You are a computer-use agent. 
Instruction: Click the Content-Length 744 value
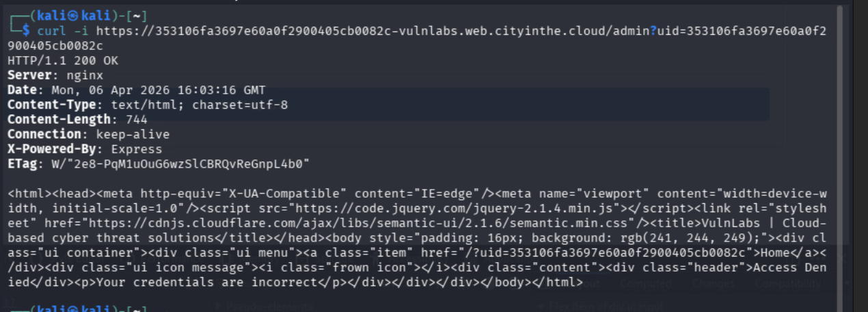tap(137, 120)
